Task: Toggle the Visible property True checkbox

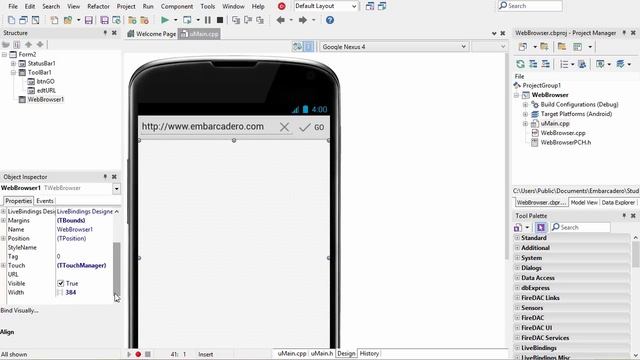Action: [61, 283]
